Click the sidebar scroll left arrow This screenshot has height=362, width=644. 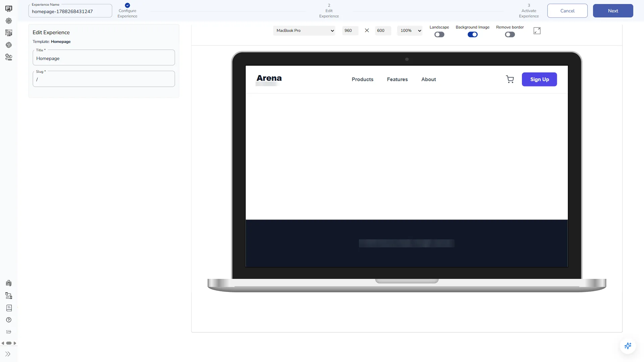(x=3, y=343)
